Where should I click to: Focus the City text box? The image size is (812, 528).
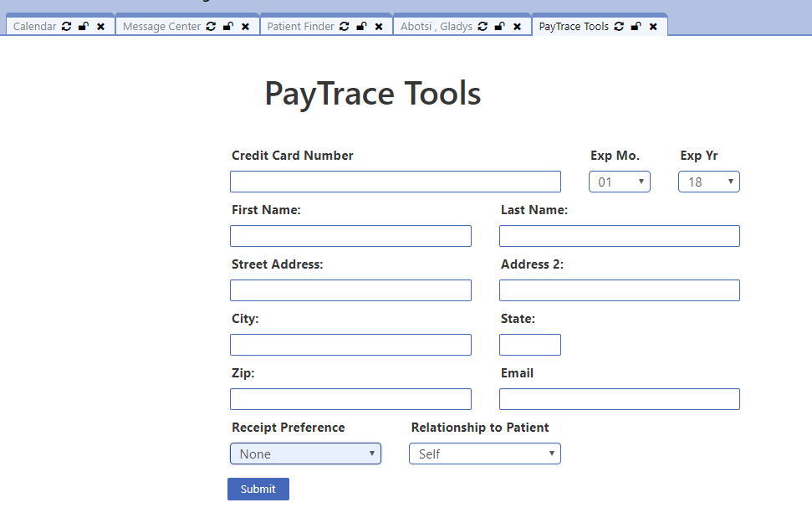tap(350, 345)
